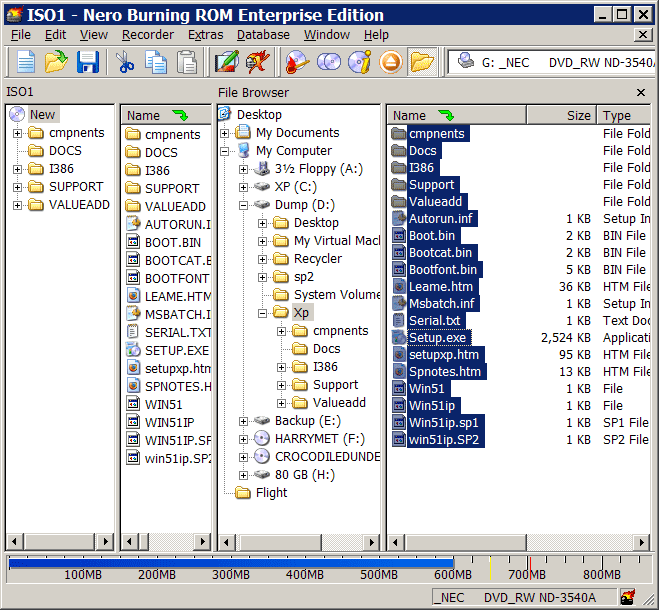Collapse the Xp folder node
Screen dimensions: 659x610
262,313
